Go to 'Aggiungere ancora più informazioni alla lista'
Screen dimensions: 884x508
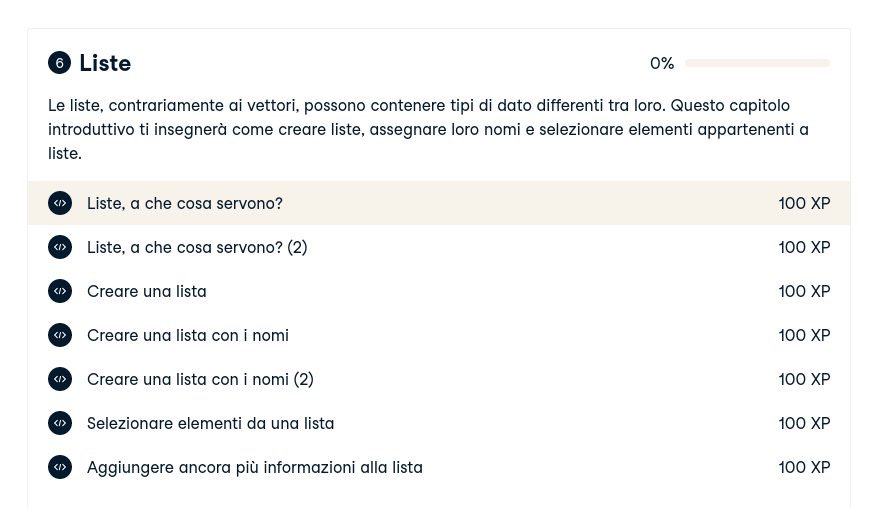point(255,467)
